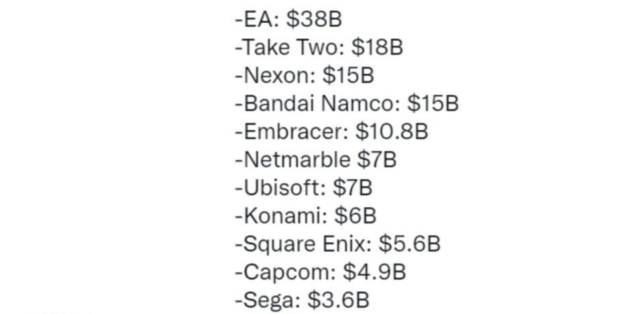This screenshot has width=644, height=314.
Task: Click the Square Enix: $5.6B entry
Action: point(337,244)
